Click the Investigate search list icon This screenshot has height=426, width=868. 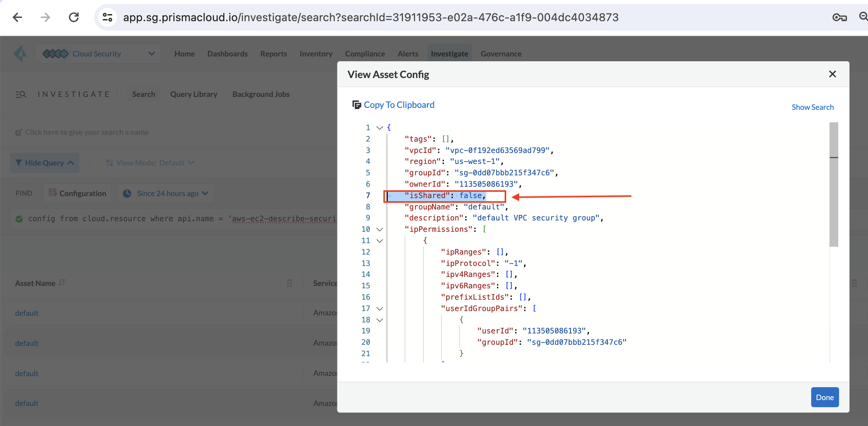(x=21, y=94)
